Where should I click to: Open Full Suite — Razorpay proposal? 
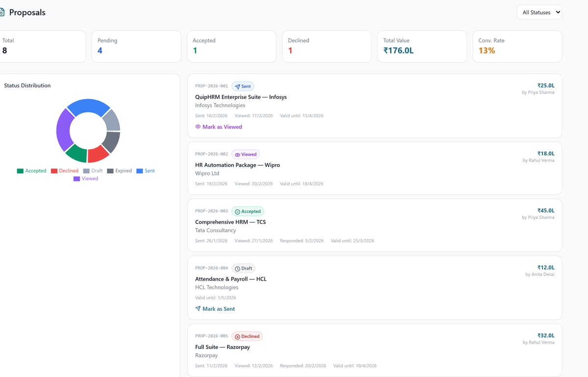click(222, 347)
